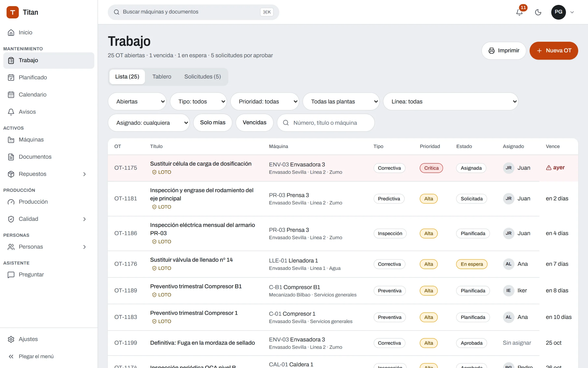This screenshot has height=368, width=588.
Task: Toggle dark mode moon icon
Action: coord(538,12)
